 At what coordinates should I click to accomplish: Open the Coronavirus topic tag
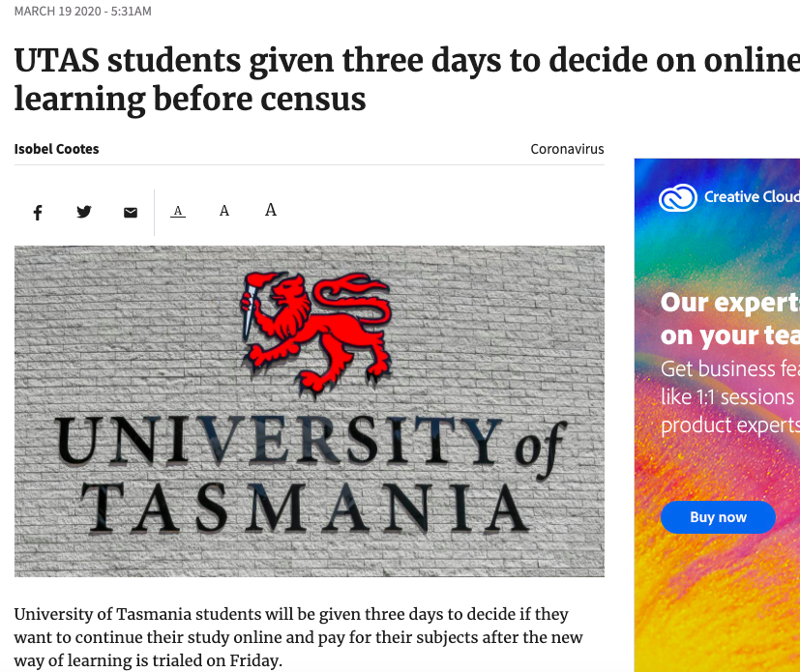(x=567, y=149)
